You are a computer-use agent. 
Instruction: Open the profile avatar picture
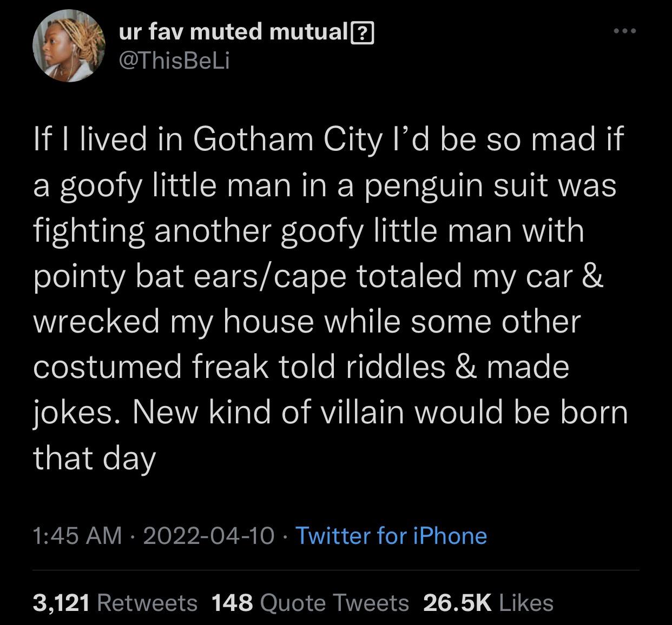coord(68,47)
